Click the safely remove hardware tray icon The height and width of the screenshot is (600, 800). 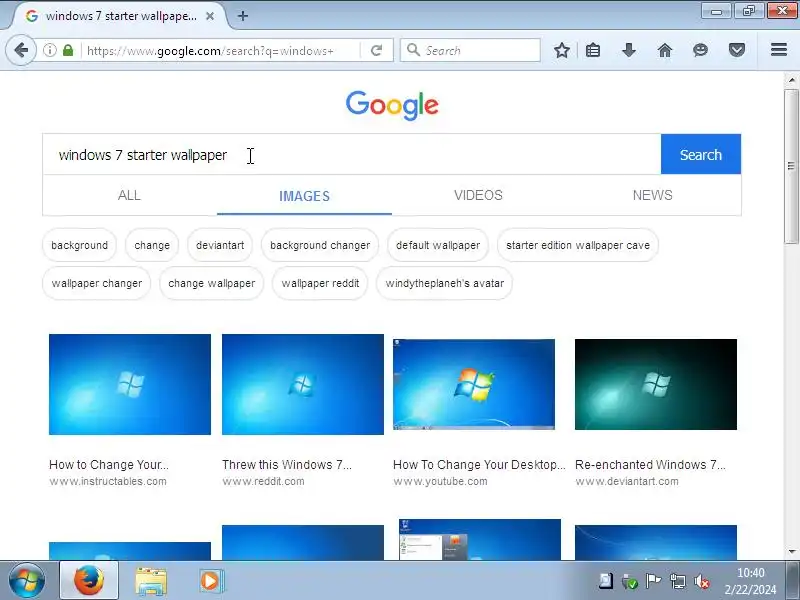click(x=630, y=581)
